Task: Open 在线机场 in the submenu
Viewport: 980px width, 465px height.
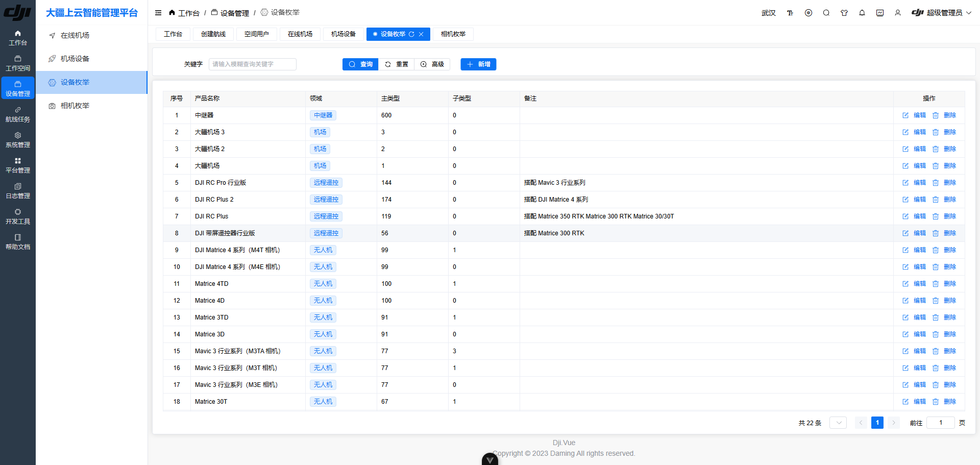Action: pos(91,35)
